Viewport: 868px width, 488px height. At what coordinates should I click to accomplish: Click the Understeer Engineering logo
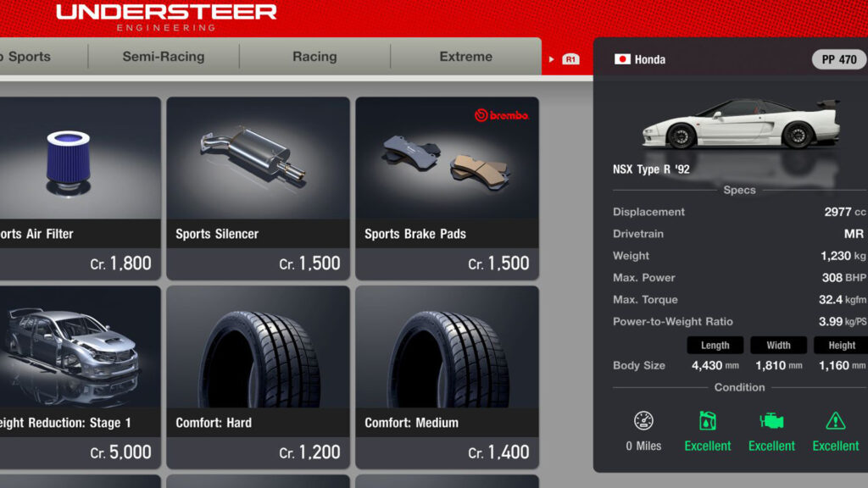tap(166, 17)
